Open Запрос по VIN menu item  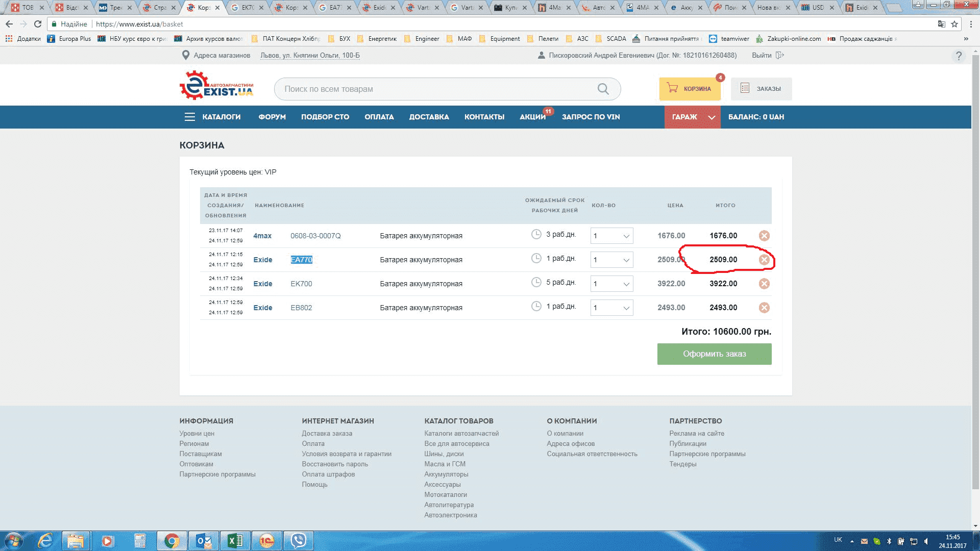[x=591, y=117]
